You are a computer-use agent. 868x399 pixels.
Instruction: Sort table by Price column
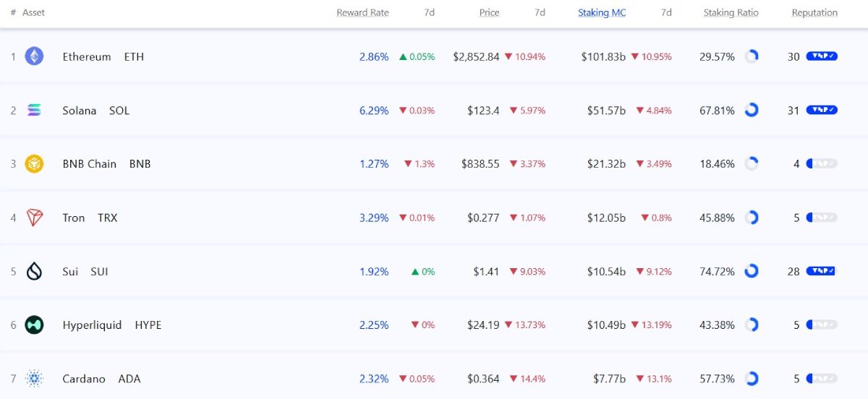(x=489, y=13)
